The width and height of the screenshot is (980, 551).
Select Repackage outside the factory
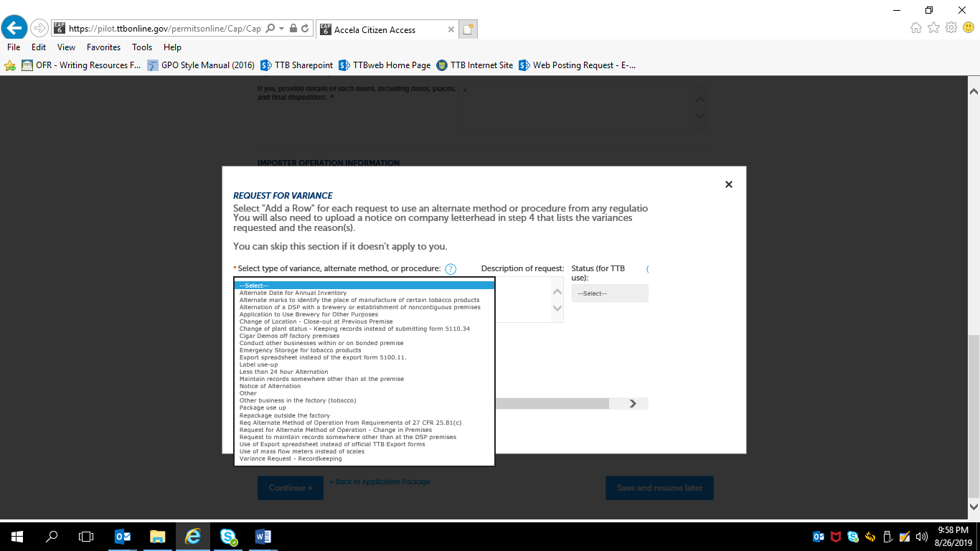click(364, 415)
